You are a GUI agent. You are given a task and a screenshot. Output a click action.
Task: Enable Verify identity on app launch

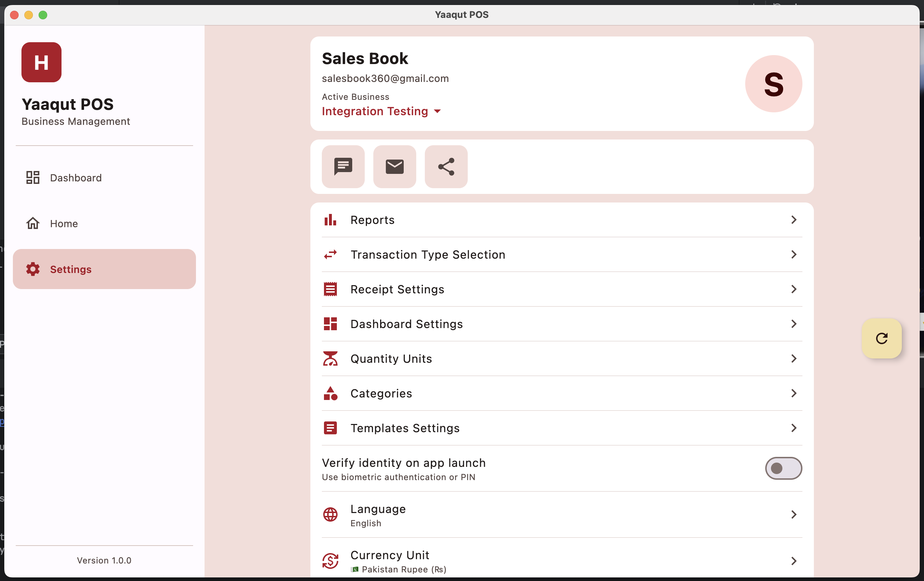[783, 468]
